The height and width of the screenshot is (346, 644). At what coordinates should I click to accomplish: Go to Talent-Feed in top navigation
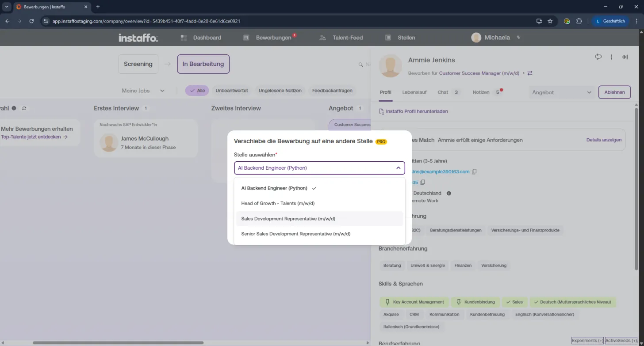point(341,38)
